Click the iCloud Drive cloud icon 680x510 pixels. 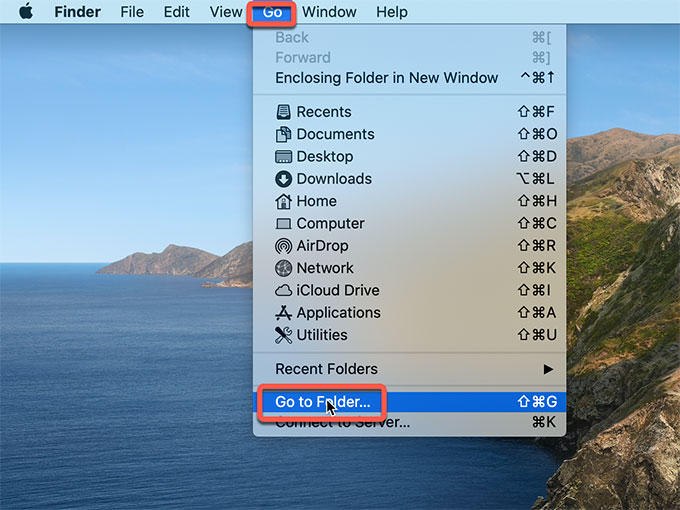click(283, 290)
